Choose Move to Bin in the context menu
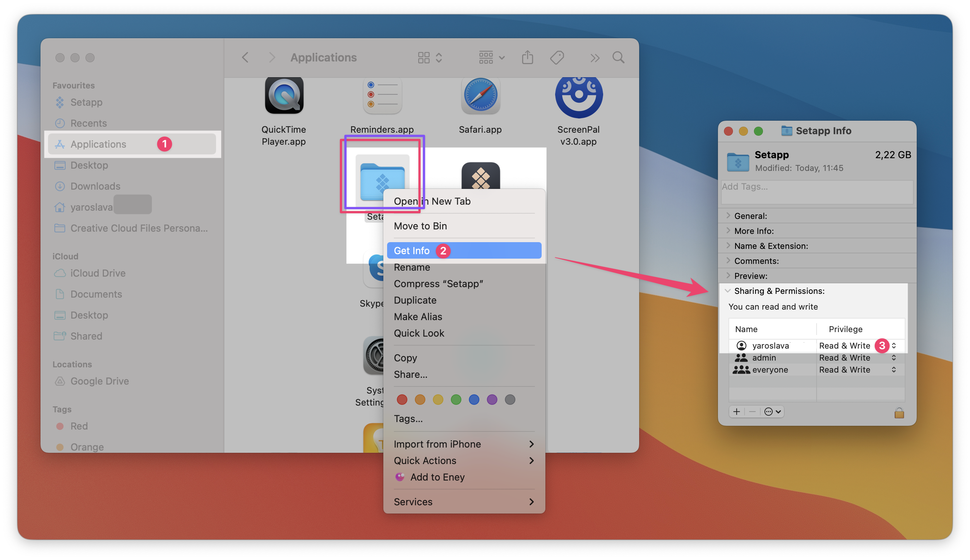970x560 pixels. point(420,226)
